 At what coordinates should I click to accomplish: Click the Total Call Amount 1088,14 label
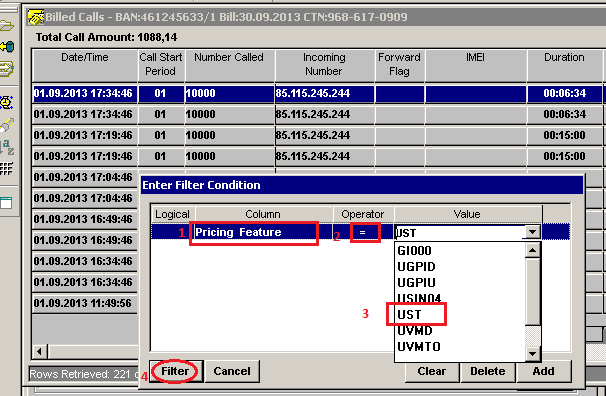tap(107, 37)
